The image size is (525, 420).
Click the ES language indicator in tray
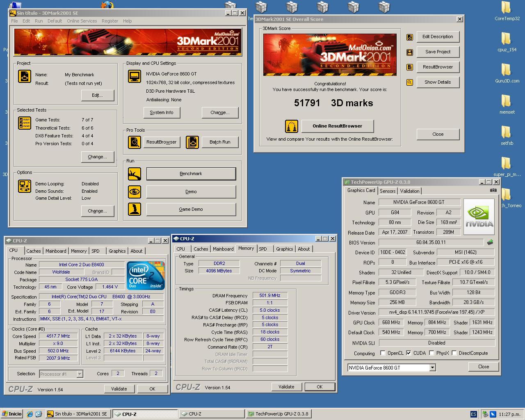coord(473,414)
